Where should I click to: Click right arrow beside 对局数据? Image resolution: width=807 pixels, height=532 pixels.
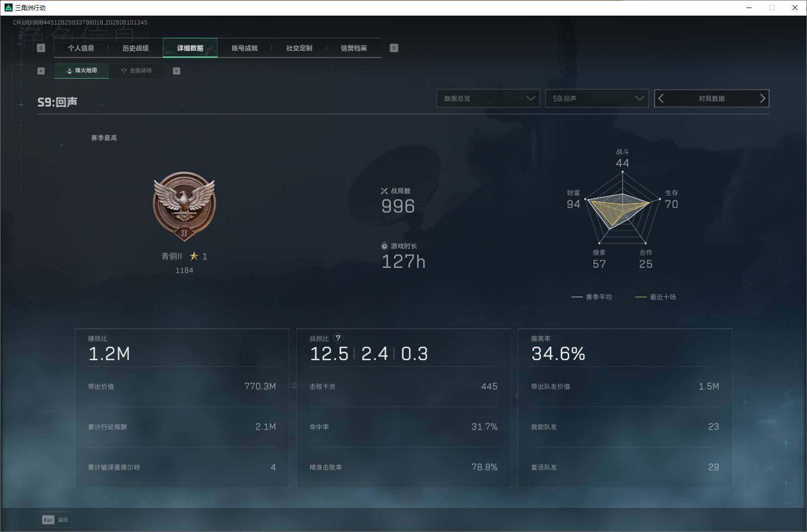pyautogui.click(x=762, y=98)
